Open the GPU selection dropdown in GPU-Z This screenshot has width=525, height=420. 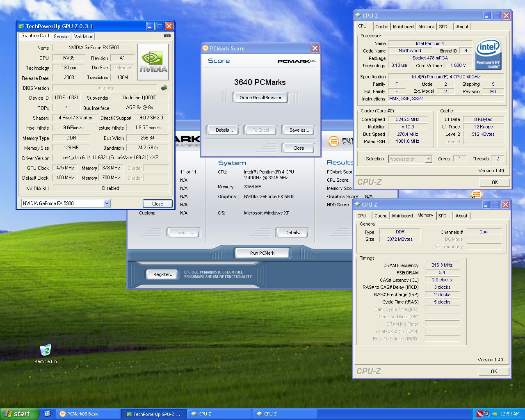pos(107,203)
